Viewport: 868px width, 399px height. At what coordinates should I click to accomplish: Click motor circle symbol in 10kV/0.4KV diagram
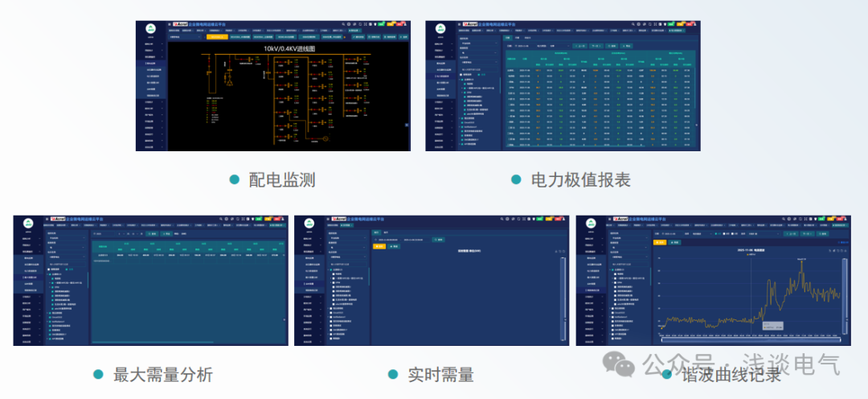(x=325, y=138)
